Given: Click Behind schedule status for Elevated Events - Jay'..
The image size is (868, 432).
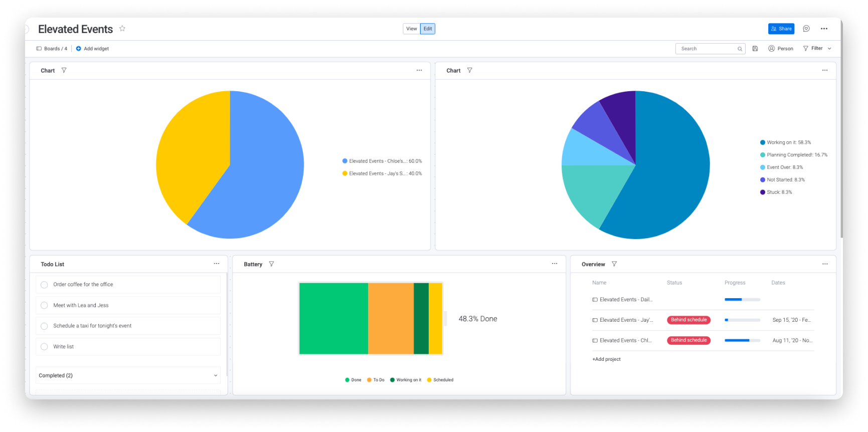Looking at the screenshot, I should pyautogui.click(x=688, y=320).
